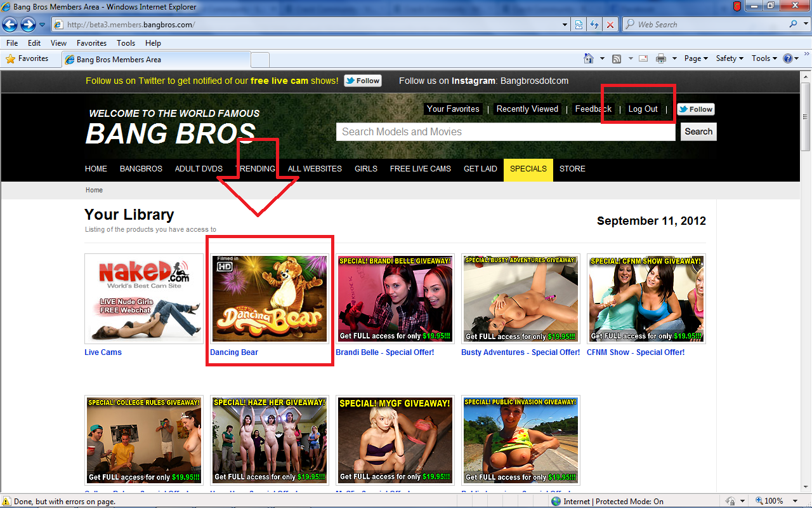Open the highlighted SPECIALS navigation item
Screen dimensions: 812x508
pyautogui.click(x=528, y=170)
